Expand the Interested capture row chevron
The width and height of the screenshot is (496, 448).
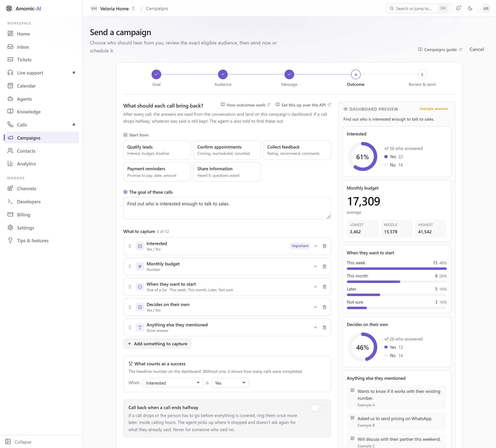316,246
